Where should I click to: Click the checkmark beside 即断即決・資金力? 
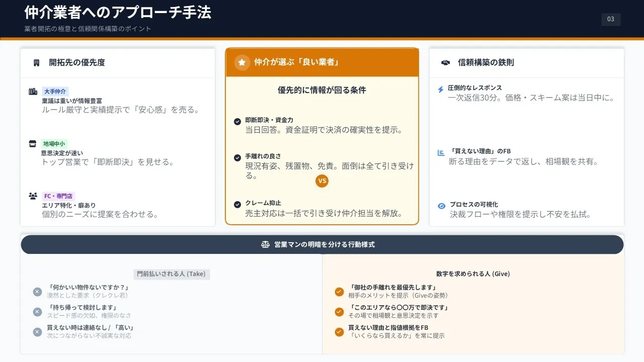pos(237,122)
